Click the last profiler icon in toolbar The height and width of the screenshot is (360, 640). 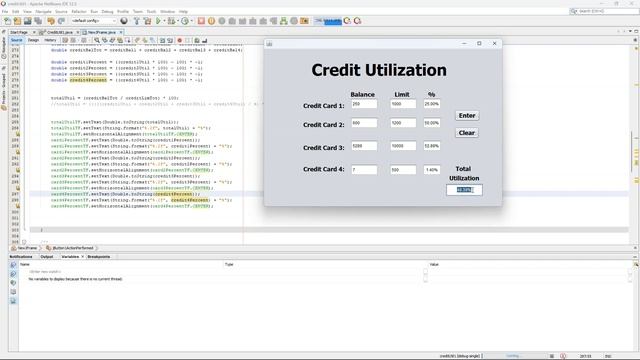click(358, 21)
